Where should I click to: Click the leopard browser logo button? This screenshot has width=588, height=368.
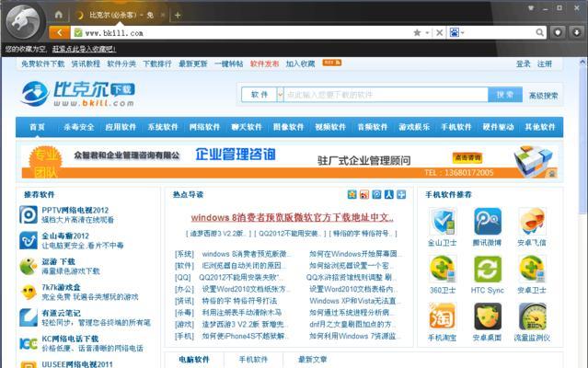coord(24,21)
